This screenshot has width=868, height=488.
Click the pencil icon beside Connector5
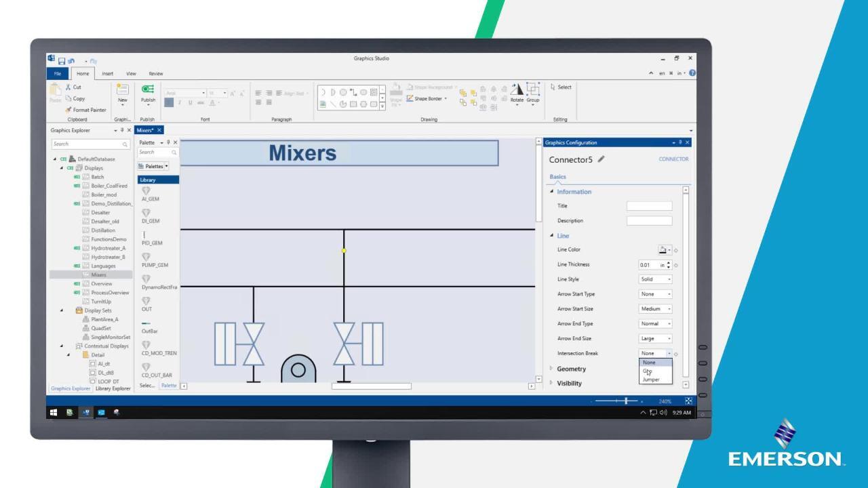coord(601,159)
